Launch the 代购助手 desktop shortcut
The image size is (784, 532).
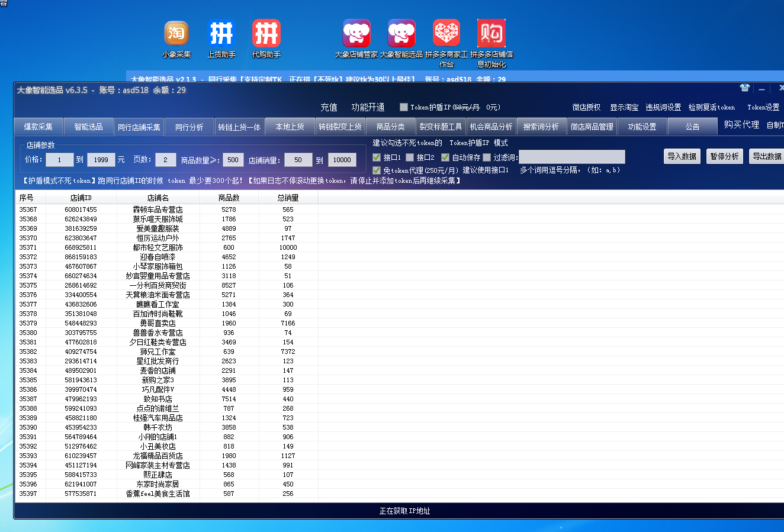266,38
